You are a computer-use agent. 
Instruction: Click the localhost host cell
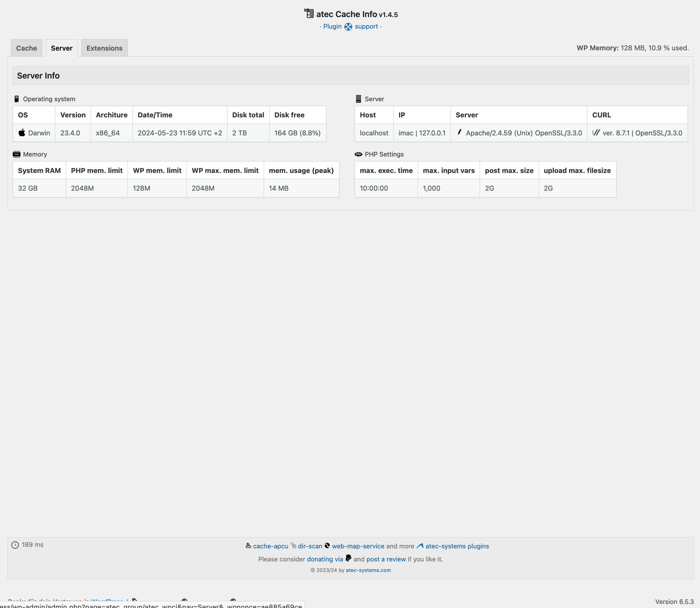click(x=374, y=133)
